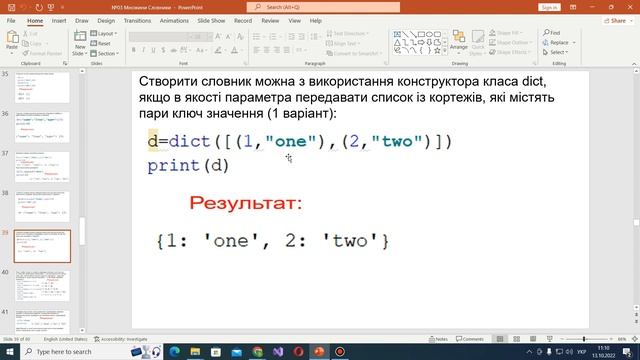Expand the Section dropdown
The image size is (640, 360).
[104, 53]
